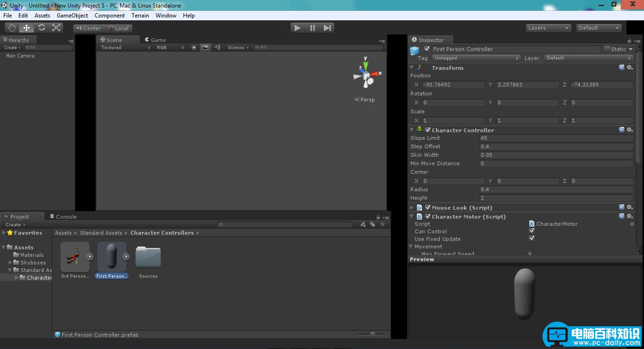The height and width of the screenshot is (349, 644).
Task: Open Character Controller gear menu
Action: [x=630, y=130]
